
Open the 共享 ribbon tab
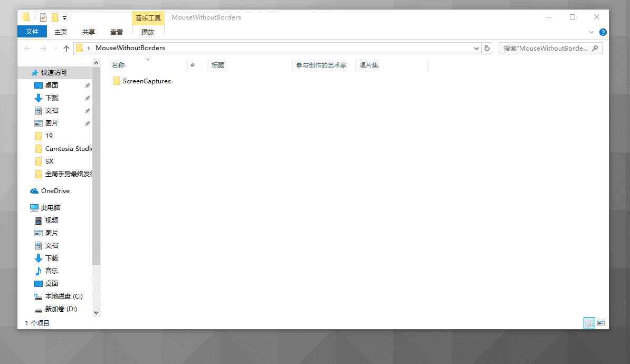[x=89, y=32]
